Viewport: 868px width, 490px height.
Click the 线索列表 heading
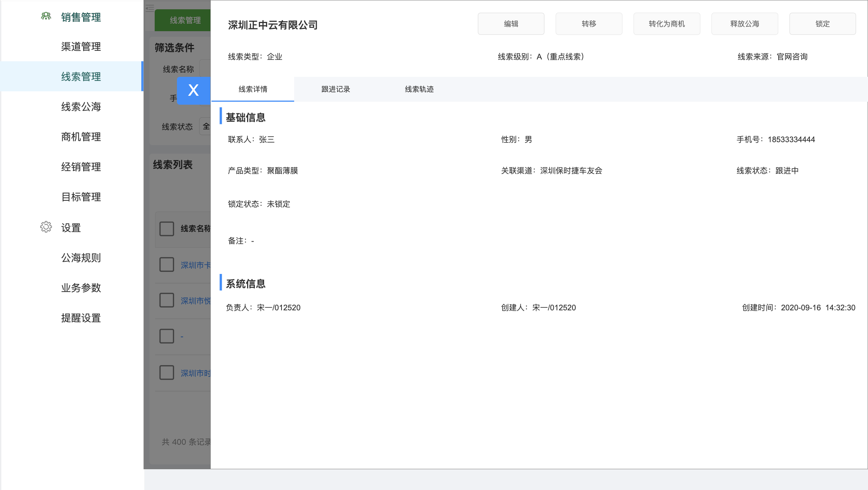(x=172, y=165)
